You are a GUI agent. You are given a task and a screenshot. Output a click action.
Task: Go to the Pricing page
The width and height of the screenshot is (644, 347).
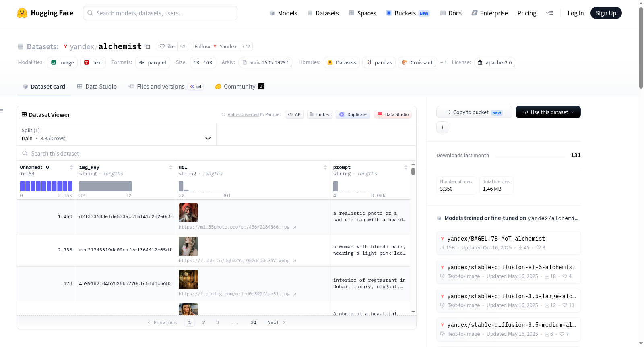[526, 13]
